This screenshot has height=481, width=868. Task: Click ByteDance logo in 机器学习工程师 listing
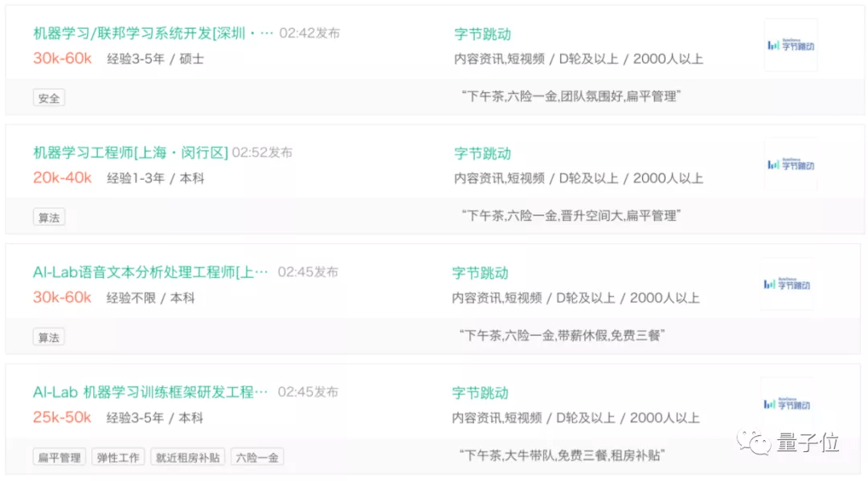[791, 164]
